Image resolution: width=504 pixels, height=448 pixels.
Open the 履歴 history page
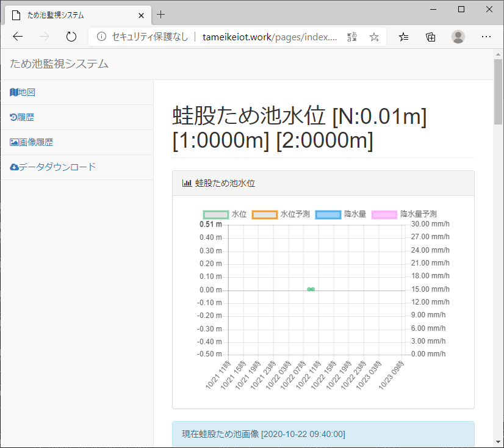point(22,117)
